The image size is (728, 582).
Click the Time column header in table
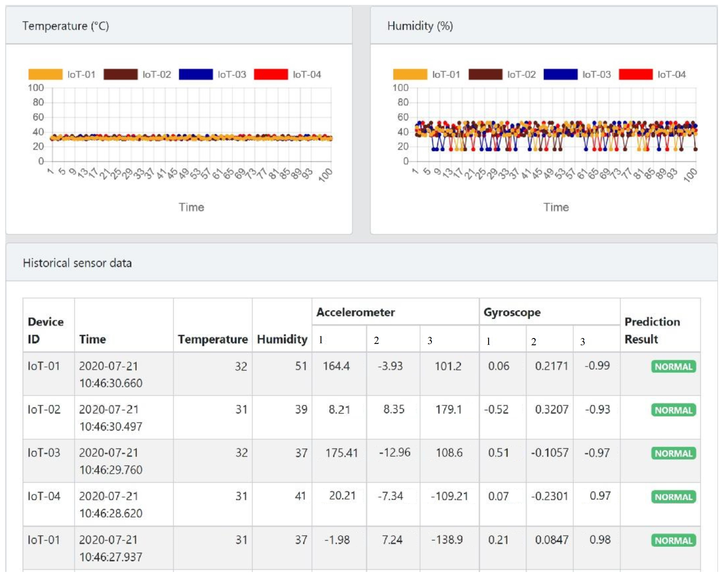tap(93, 339)
